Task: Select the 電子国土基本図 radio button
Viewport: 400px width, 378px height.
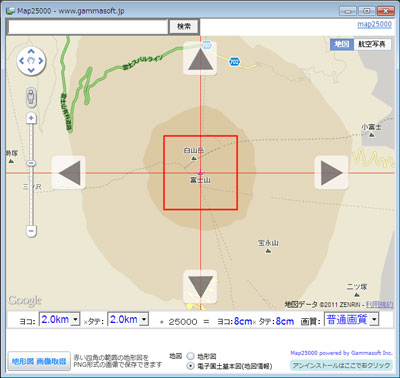Action: [191, 366]
